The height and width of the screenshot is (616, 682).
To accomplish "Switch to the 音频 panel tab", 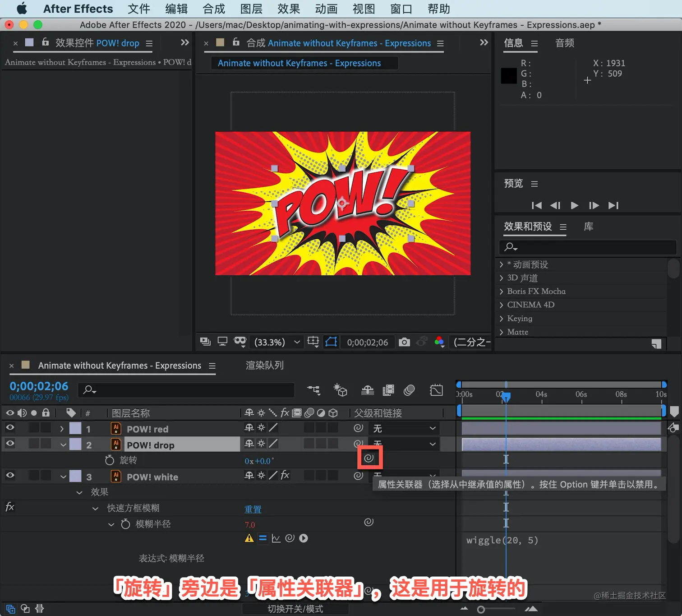I will [565, 43].
